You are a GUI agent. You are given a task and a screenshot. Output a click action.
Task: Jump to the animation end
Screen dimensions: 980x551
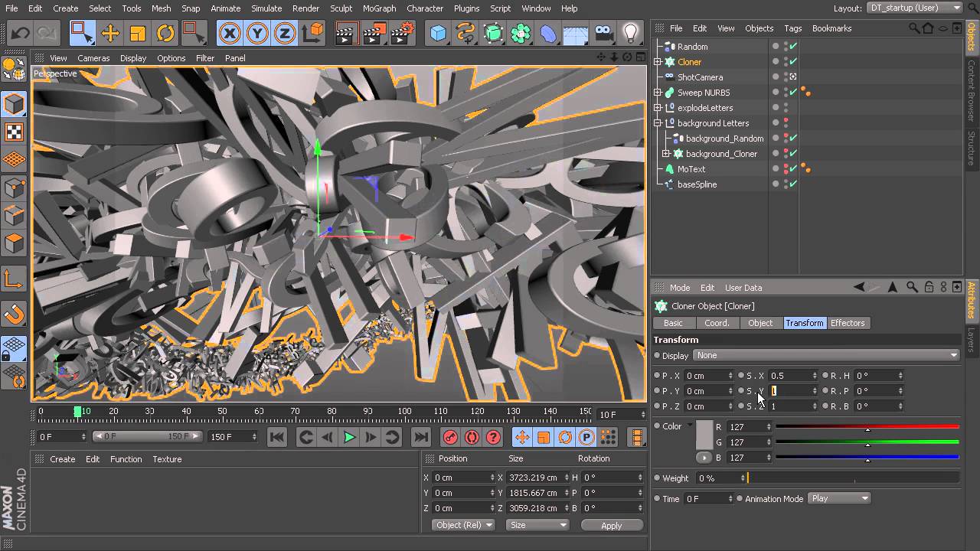[420, 437]
